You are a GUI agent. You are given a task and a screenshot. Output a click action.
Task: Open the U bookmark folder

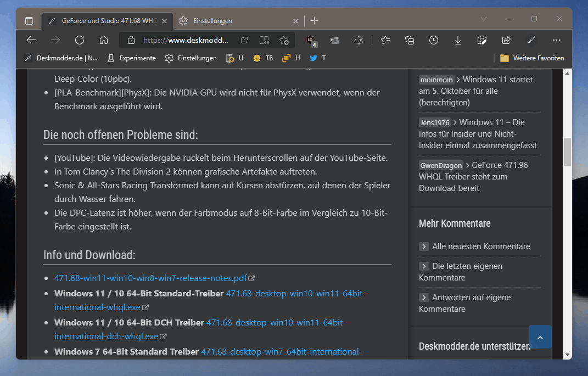click(x=235, y=58)
